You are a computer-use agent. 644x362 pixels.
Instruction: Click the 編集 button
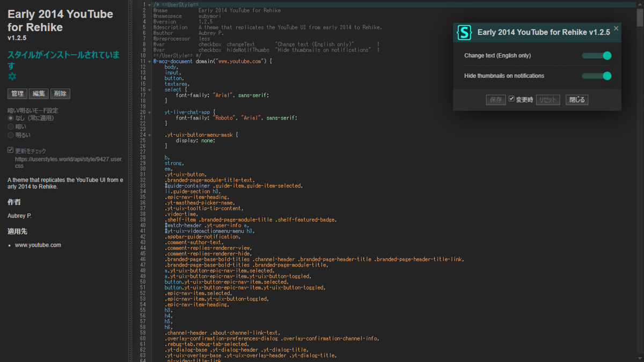click(39, 94)
